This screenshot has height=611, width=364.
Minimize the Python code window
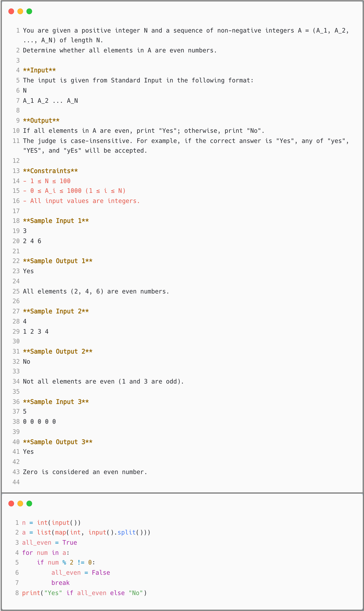pyautogui.click(x=20, y=504)
